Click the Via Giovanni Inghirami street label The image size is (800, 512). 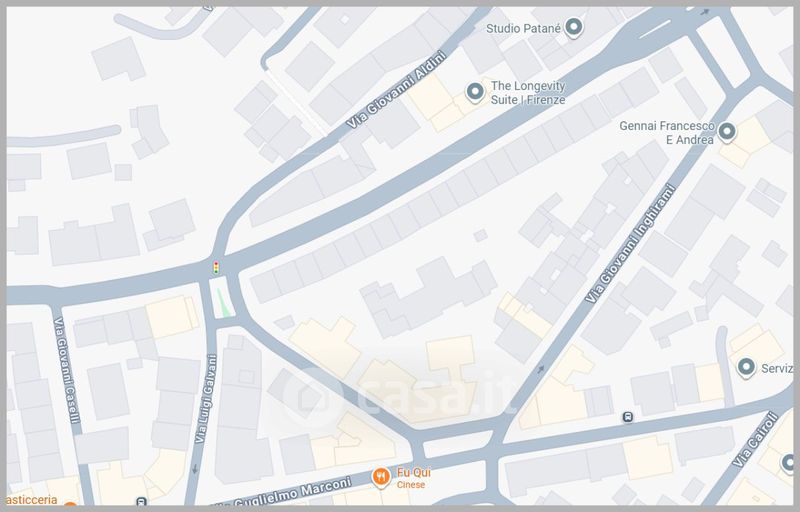click(x=631, y=244)
